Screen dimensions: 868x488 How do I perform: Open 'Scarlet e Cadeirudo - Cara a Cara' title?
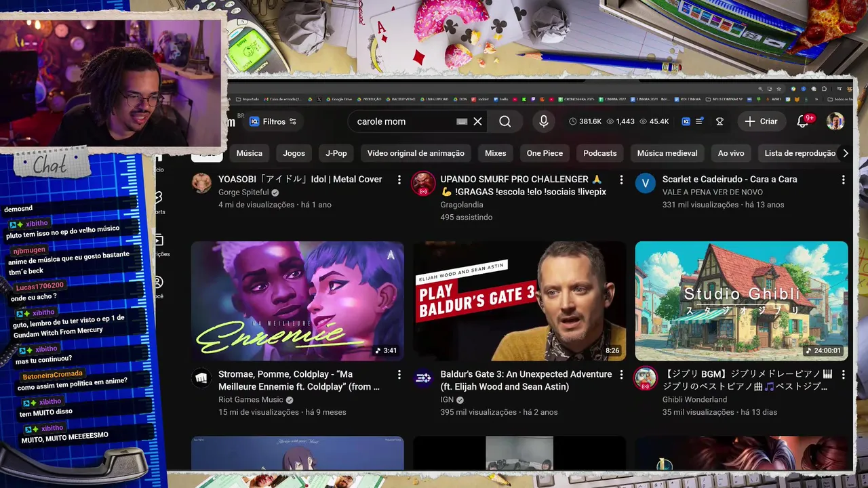click(730, 179)
